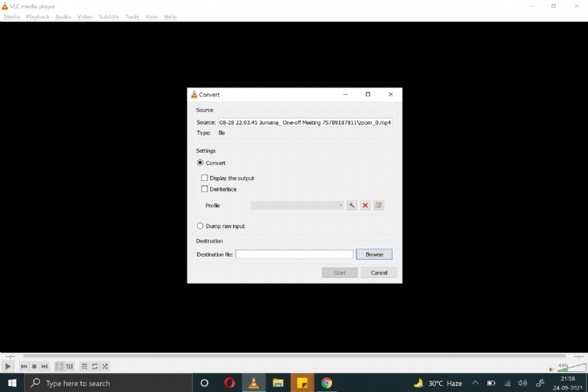The image size is (588, 392).
Task: Click VLC cone icon in taskbar
Action: [254, 383]
